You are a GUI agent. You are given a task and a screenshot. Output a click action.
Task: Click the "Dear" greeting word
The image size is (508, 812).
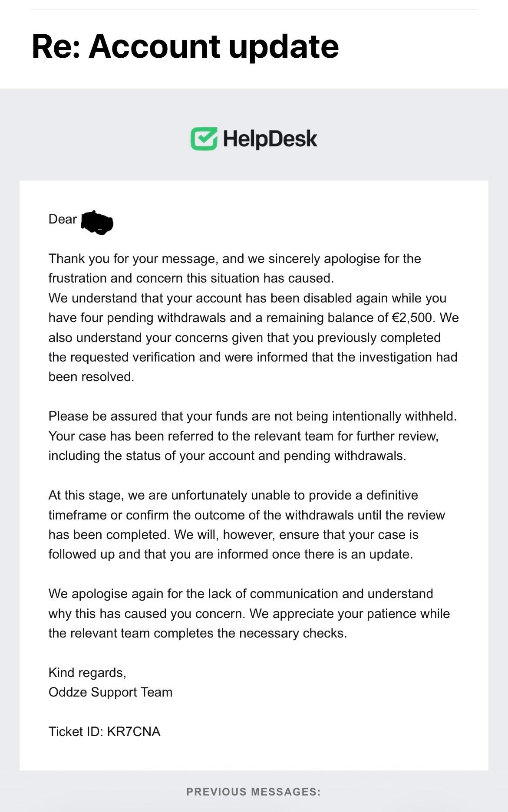[x=63, y=219]
